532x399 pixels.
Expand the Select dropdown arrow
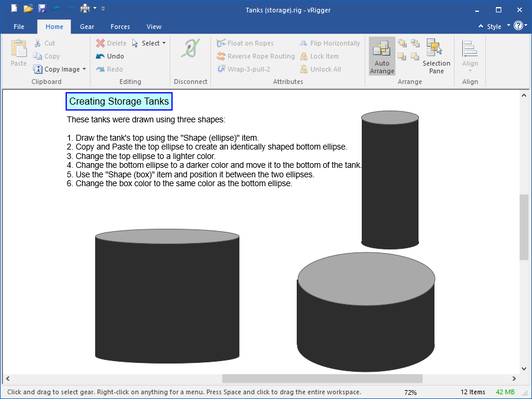164,43
